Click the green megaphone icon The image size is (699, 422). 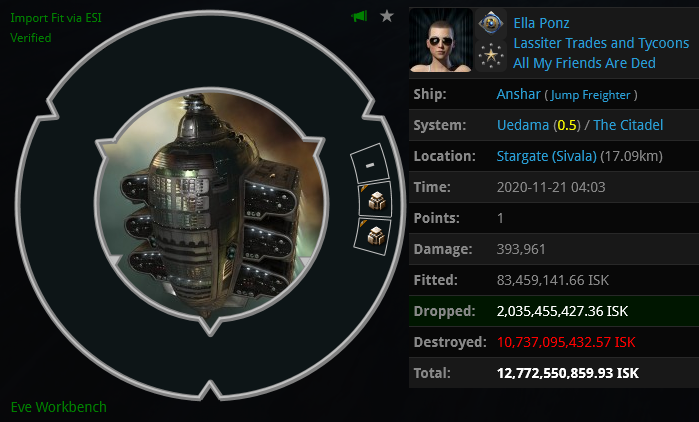[359, 16]
